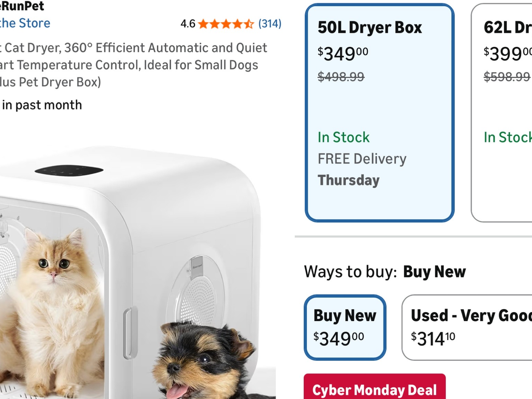The image size is (532, 399).
Task: Visit the Store link
Action: 25,23
